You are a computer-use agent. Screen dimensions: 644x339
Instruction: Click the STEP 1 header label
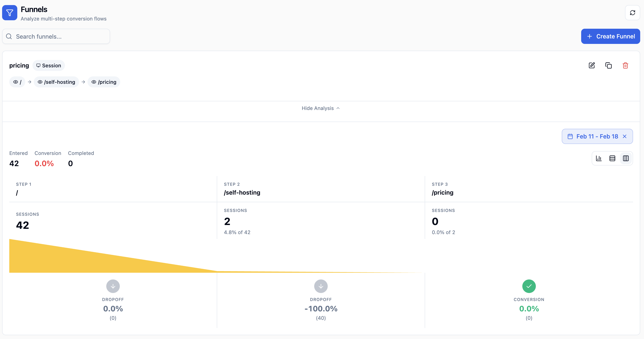click(23, 184)
